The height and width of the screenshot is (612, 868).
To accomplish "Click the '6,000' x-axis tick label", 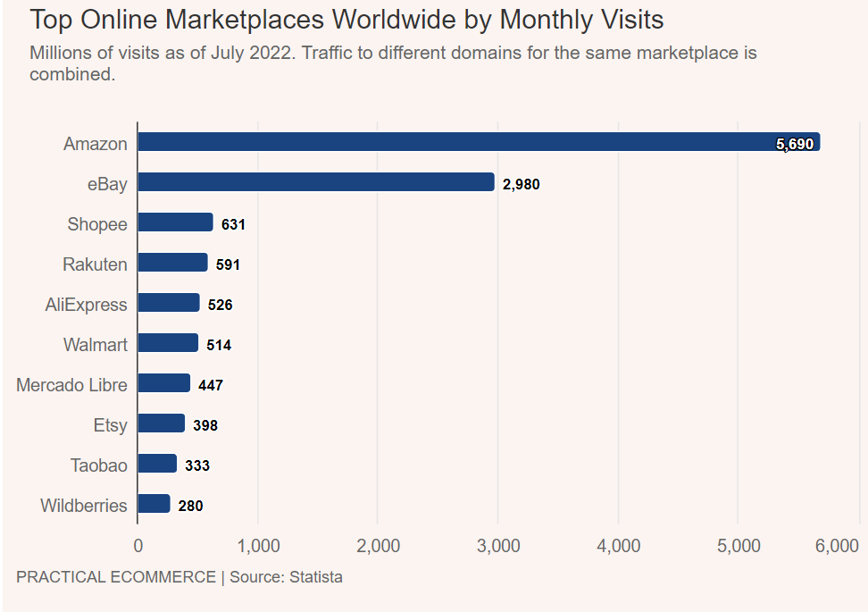I will (x=837, y=546).
